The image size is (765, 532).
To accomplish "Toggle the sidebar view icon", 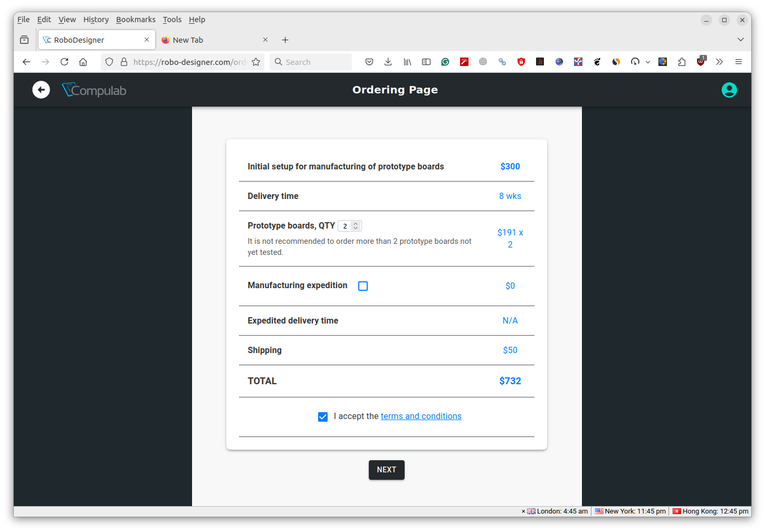I will coord(426,62).
